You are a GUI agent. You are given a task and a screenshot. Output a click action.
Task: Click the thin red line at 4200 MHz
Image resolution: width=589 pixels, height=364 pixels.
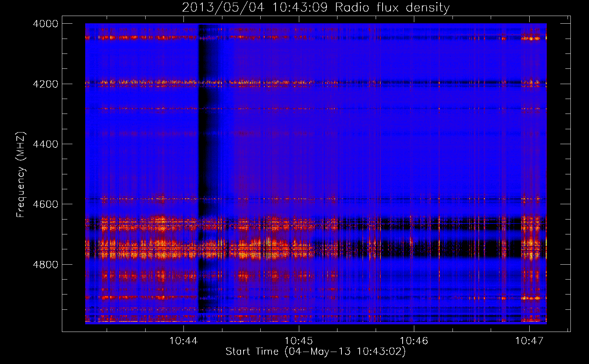[146, 83]
